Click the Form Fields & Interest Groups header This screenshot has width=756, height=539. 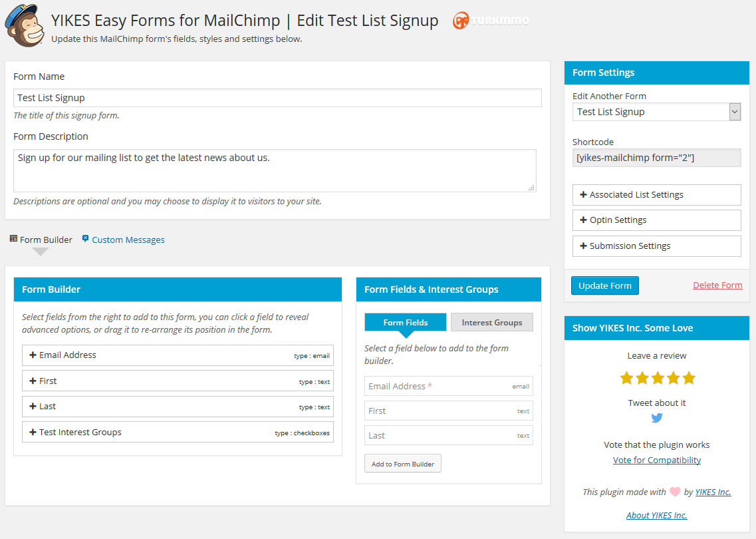coord(448,289)
